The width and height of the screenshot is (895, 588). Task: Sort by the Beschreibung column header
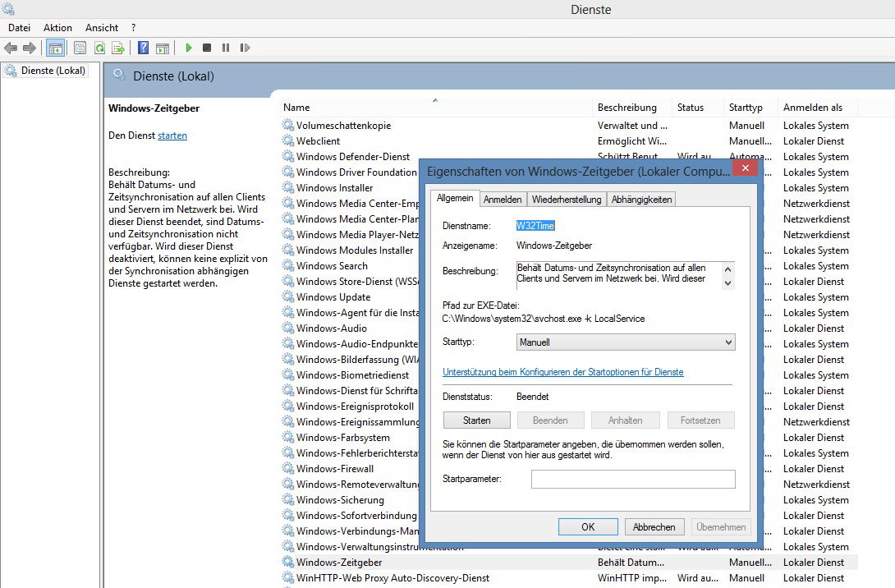point(632,108)
